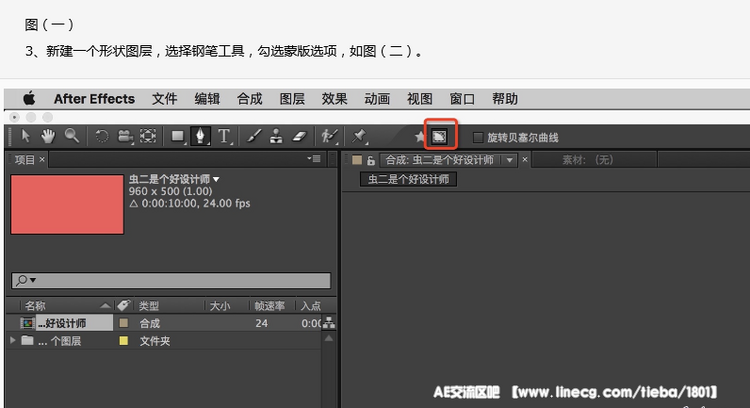Click the 虫二是个好设计师 composition navigator button
The image size is (750, 408).
click(x=408, y=179)
